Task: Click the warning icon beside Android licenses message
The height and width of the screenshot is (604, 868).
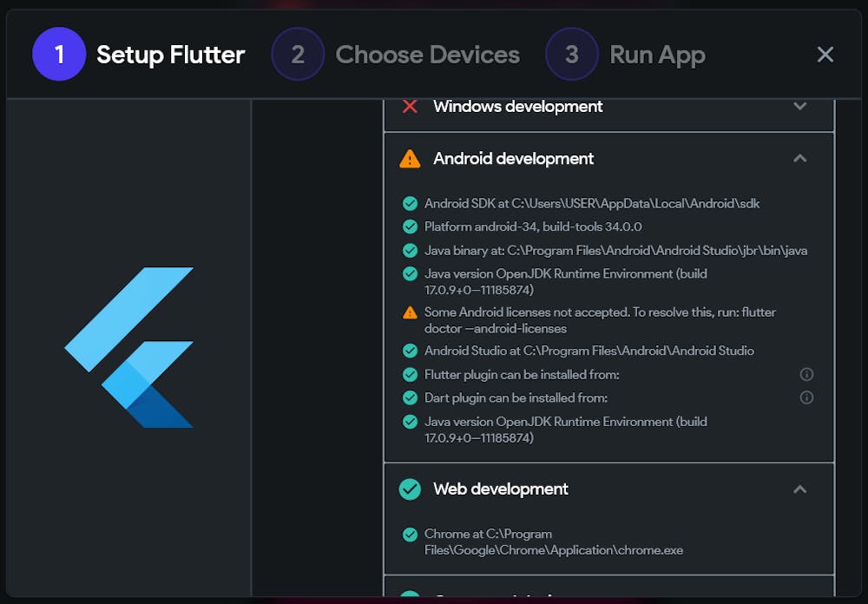Action: (410, 312)
